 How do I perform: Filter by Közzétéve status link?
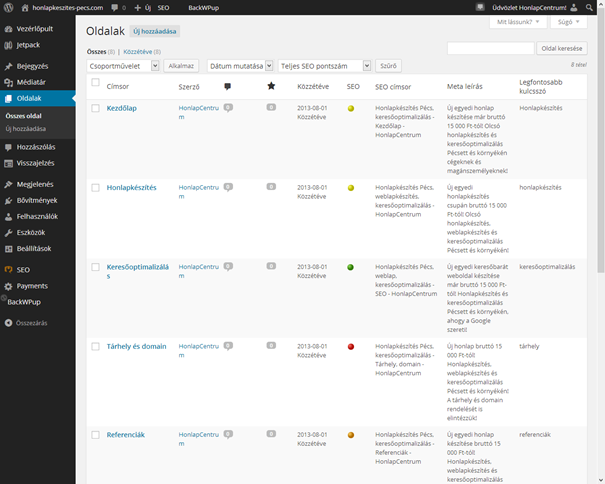click(x=138, y=52)
